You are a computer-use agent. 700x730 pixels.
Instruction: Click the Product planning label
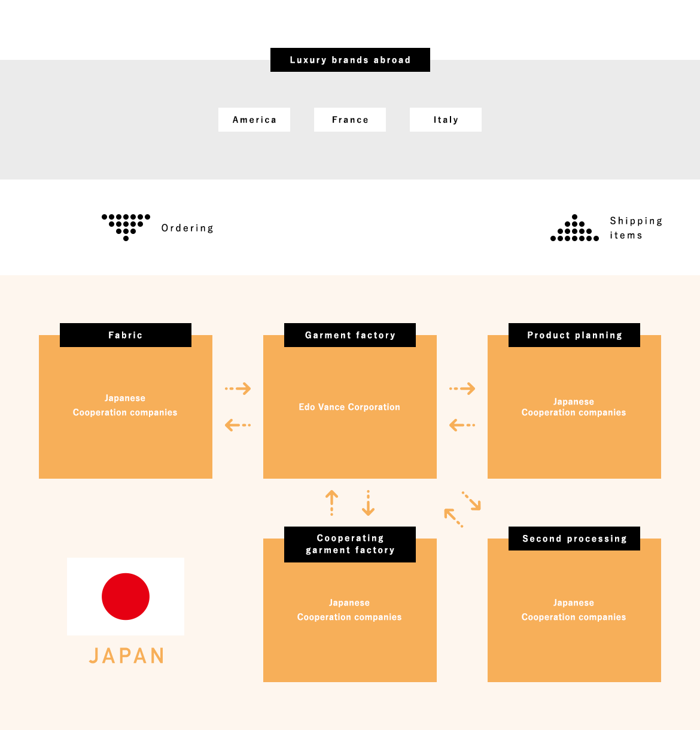click(x=574, y=335)
